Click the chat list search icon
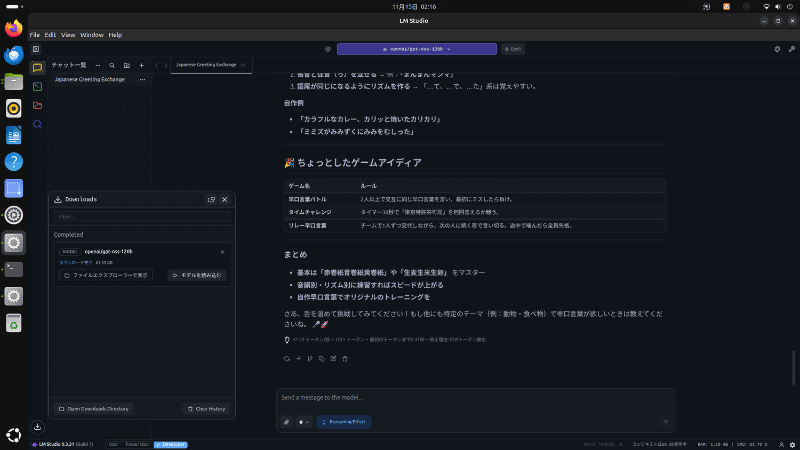800x450 pixels. [112, 65]
